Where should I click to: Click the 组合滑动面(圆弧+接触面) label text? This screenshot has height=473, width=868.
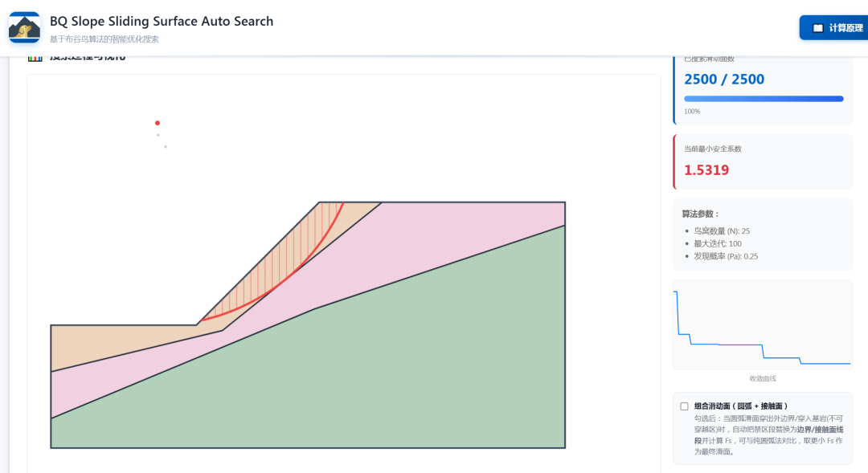741,406
